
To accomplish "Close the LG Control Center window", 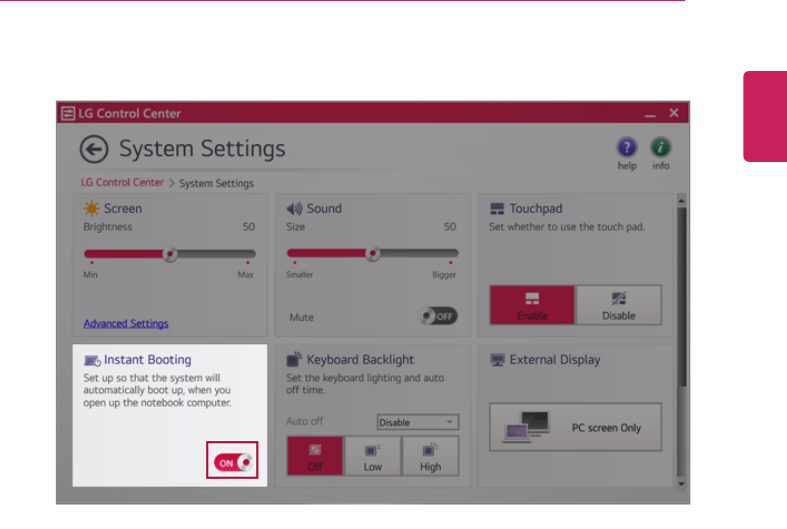I will (x=674, y=113).
